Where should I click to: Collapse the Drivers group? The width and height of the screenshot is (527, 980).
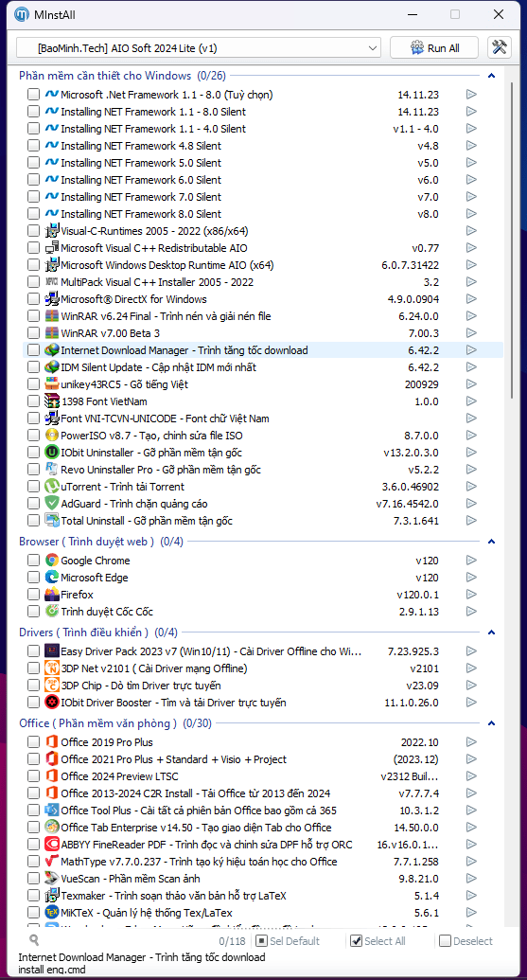(x=491, y=633)
